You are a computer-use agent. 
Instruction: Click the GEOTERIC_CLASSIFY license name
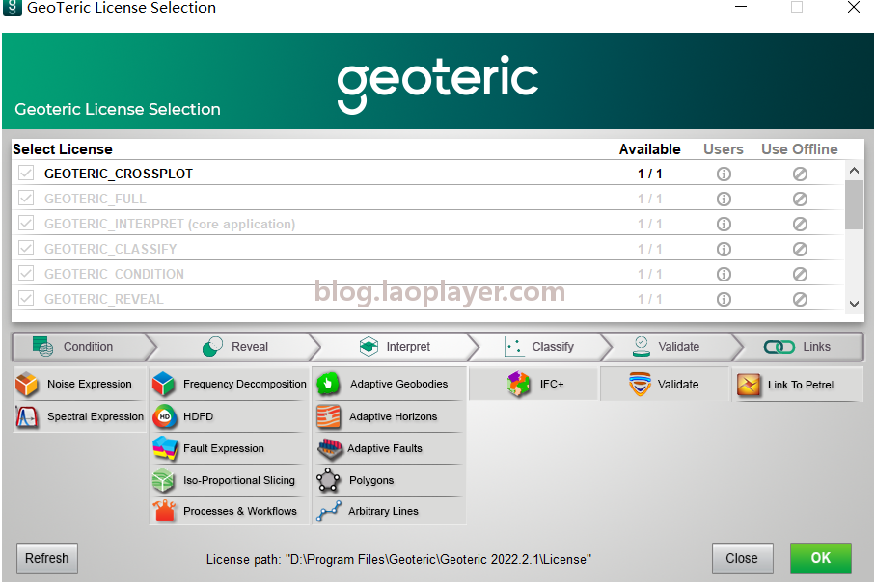pos(111,249)
